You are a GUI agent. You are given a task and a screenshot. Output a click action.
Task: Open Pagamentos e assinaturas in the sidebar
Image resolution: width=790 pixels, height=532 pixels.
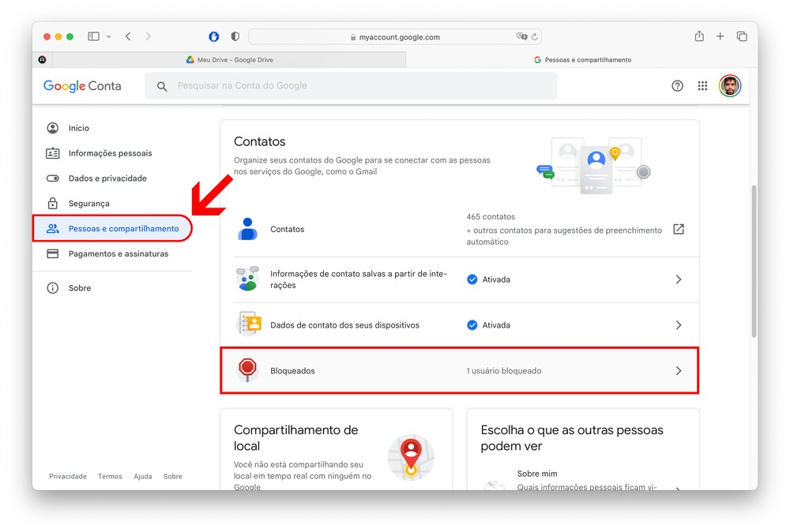point(112,253)
